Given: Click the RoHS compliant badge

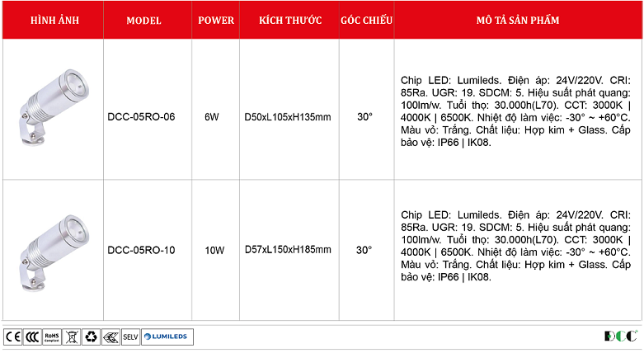Looking at the screenshot, I should tap(52, 337).
